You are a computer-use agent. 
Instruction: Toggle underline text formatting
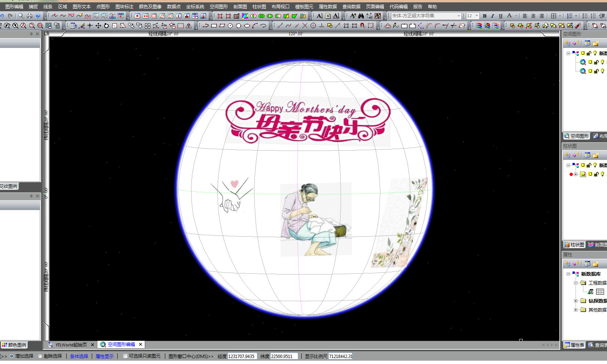coord(501,16)
